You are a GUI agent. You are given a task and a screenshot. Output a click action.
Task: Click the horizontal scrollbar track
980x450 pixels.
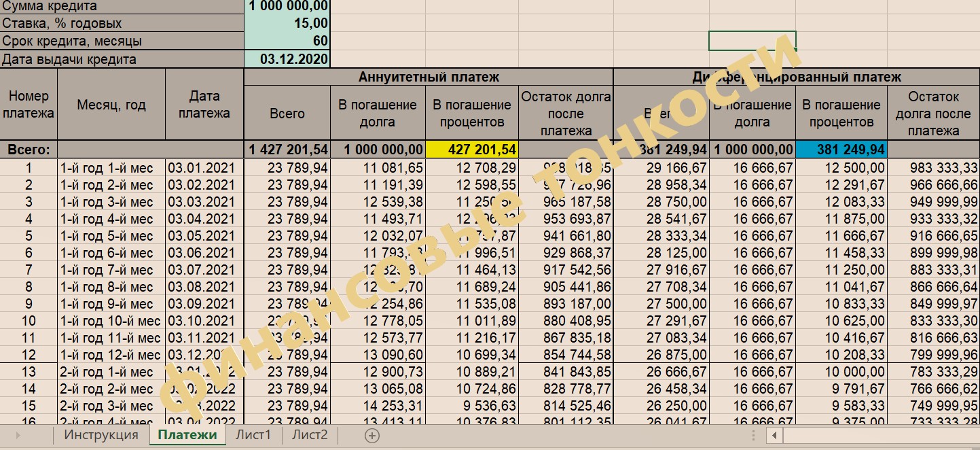pyautogui.click(x=881, y=436)
